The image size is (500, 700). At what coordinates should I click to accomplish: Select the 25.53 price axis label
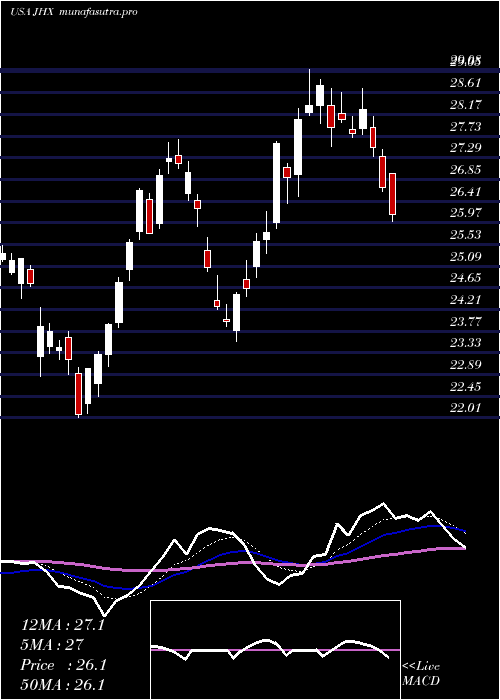(x=465, y=235)
